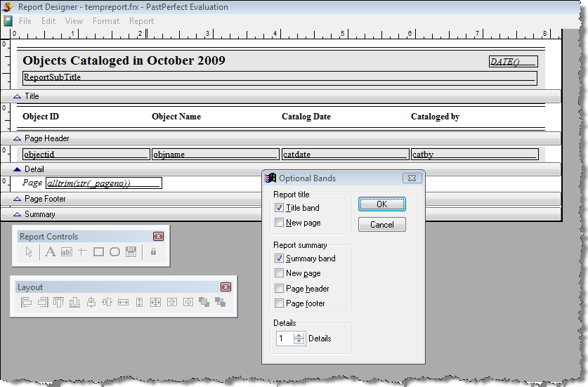The width and height of the screenshot is (588, 387).
Task: Click the Page Footer band marker triangle
Action: pyautogui.click(x=17, y=199)
